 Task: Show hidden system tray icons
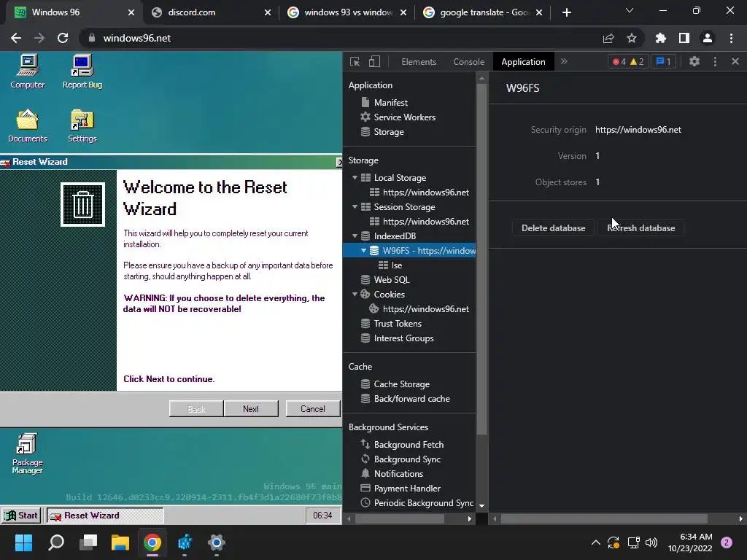[595, 542]
